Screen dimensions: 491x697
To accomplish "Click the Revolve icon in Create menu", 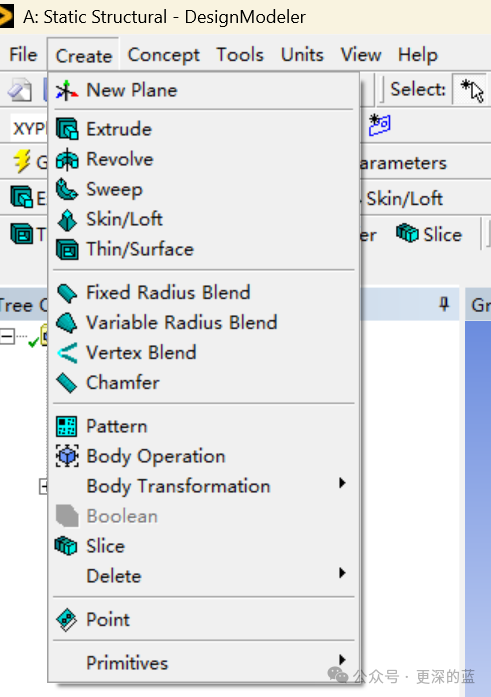I will (67, 160).
